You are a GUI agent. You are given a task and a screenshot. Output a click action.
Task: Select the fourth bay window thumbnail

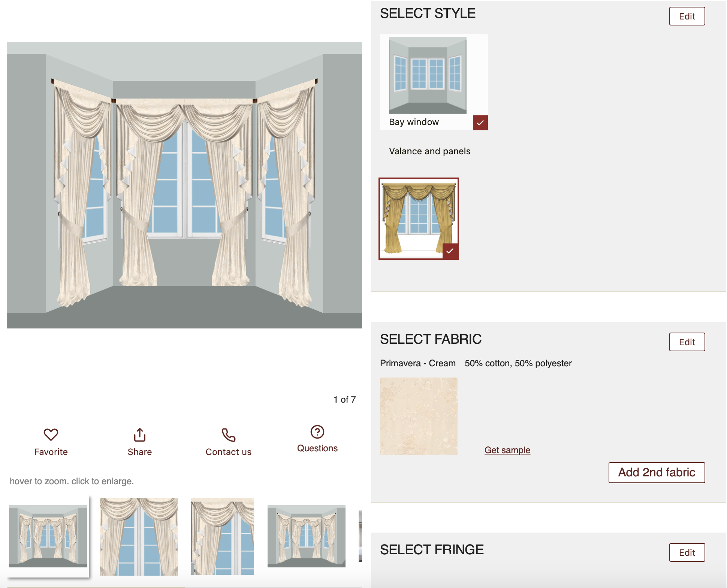[x=306, y=536]
